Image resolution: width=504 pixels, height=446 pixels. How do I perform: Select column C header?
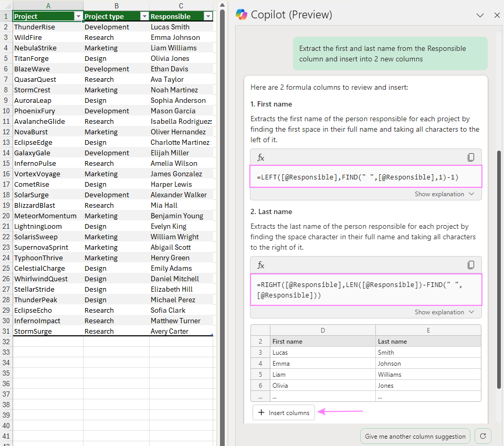(181, 6)
